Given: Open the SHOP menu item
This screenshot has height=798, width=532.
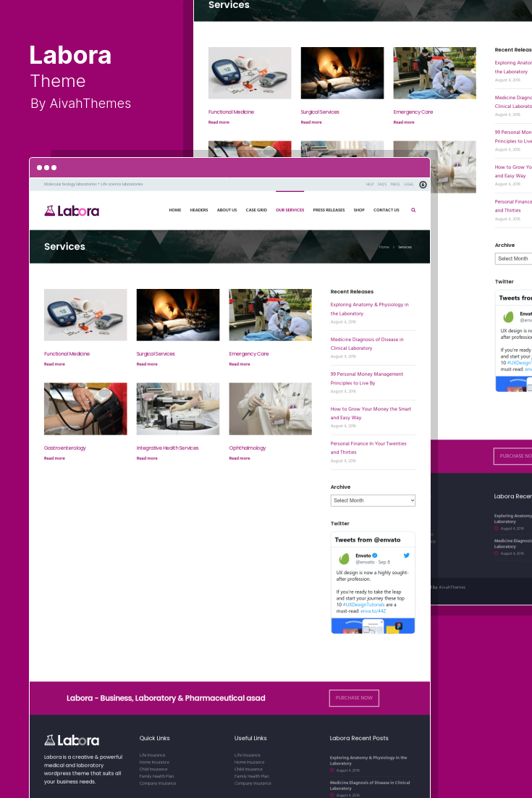Looking at the screenshot, I should point(359,210).
